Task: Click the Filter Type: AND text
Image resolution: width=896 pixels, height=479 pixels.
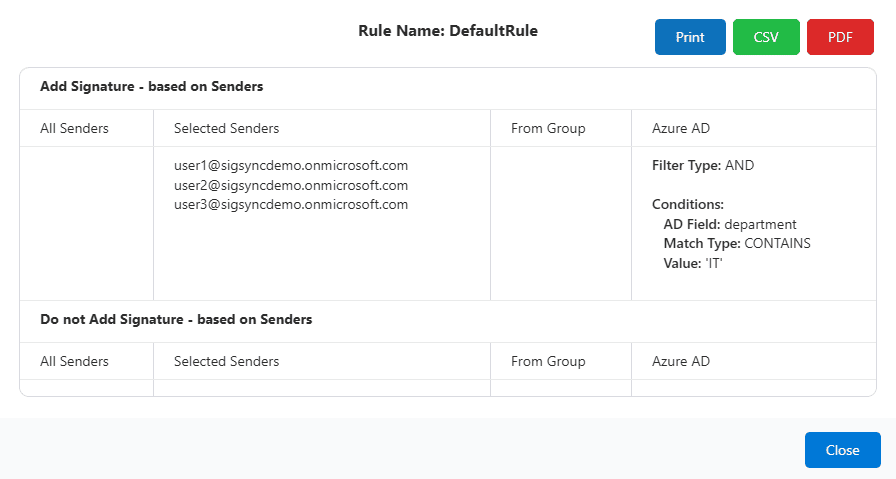Action: [x=702, y=165]
